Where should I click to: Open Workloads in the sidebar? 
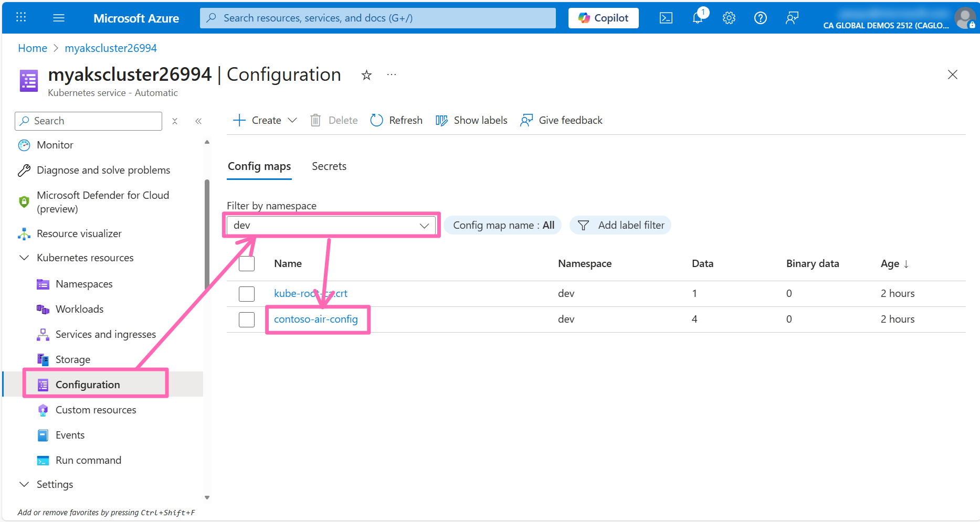point(79,309)
